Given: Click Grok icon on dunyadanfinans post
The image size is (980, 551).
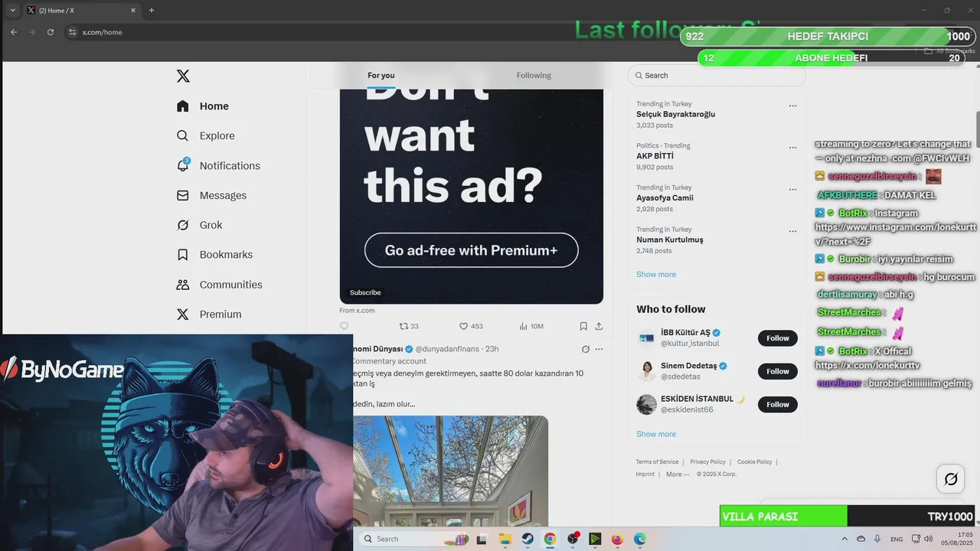Looking at the screenshot, I should coord(585,349).
